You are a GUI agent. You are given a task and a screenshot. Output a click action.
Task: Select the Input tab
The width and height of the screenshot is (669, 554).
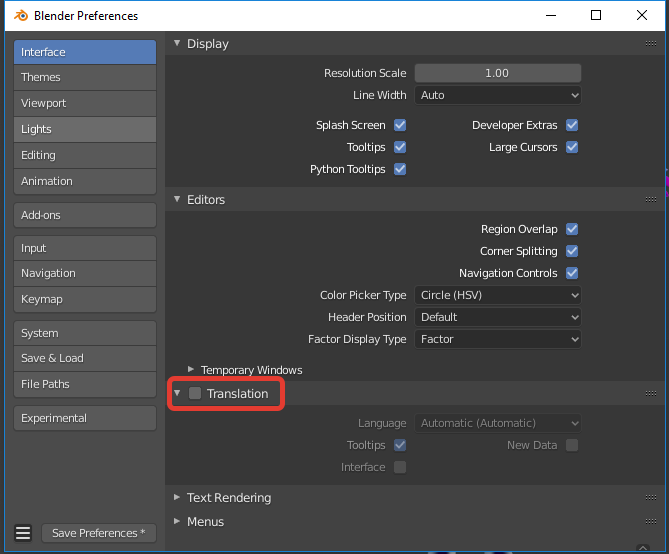pos(85,248)
